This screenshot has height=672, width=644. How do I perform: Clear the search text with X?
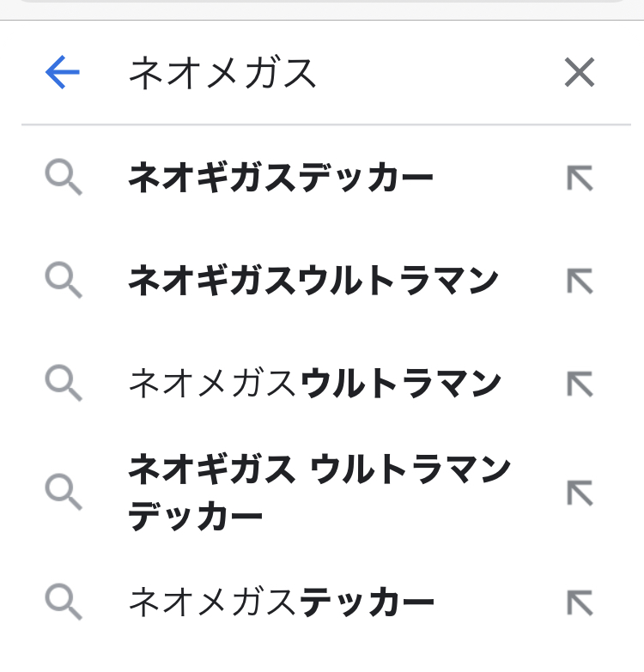coord(580,73)
